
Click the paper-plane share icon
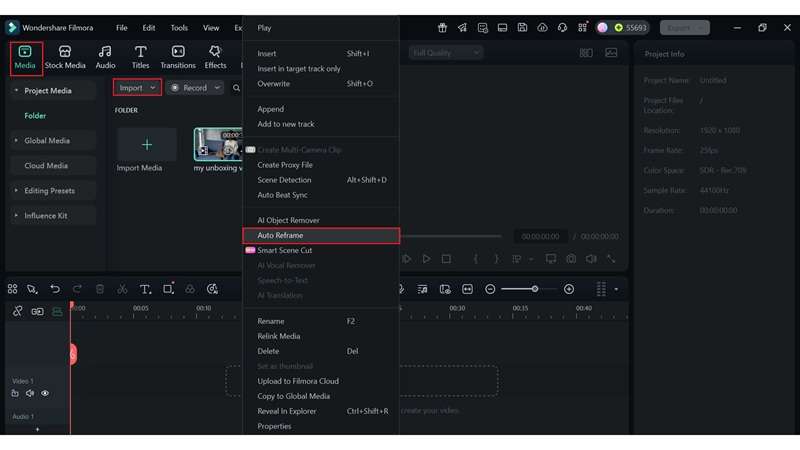tap(462, 28)
